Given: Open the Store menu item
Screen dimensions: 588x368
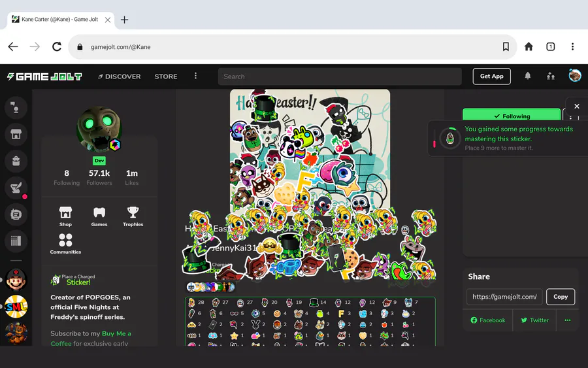Looking at the screenshot, I should [166, 76].
